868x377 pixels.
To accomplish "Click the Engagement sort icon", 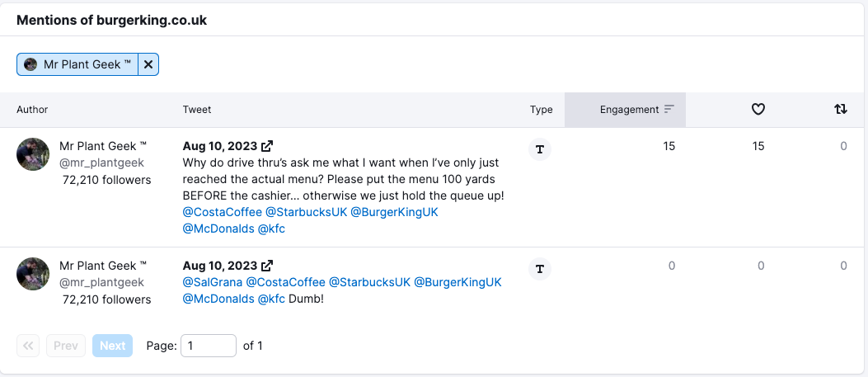I will coord(669,110).
